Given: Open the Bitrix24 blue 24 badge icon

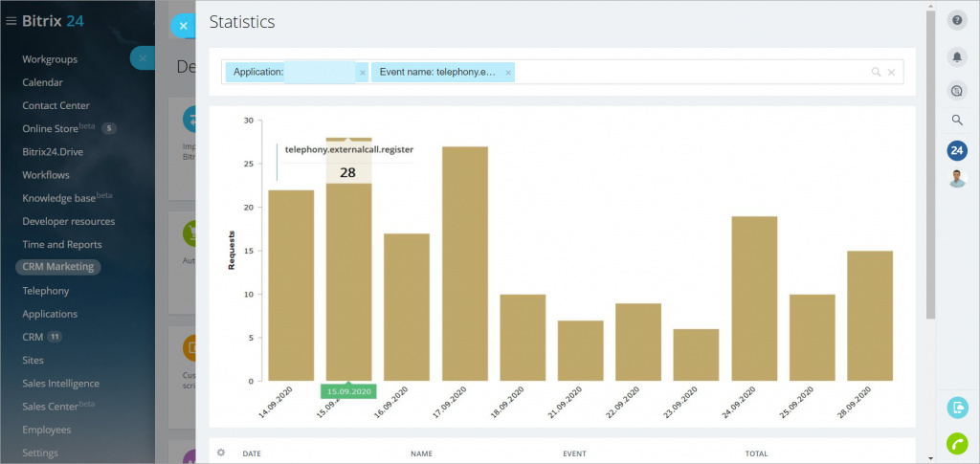Looking at the screenshot, I should (x=957, y=150).
